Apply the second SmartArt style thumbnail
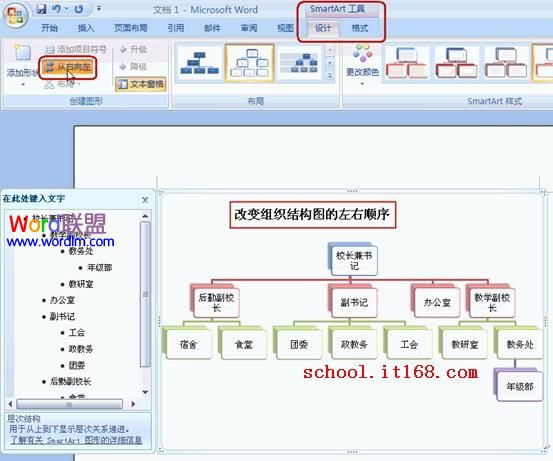 tap(456, 63)
